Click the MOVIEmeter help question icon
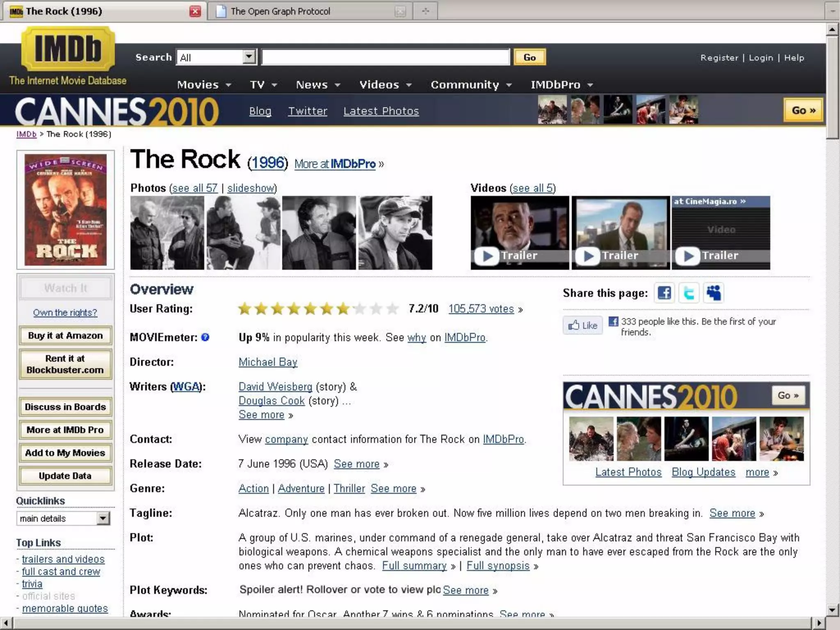This screenshot has height=630, width=840. coord(205,337)
